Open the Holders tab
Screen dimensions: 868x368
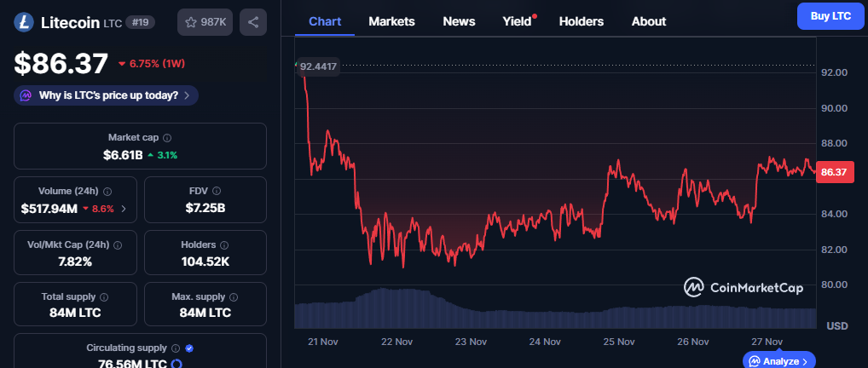(x=581, y=21)
